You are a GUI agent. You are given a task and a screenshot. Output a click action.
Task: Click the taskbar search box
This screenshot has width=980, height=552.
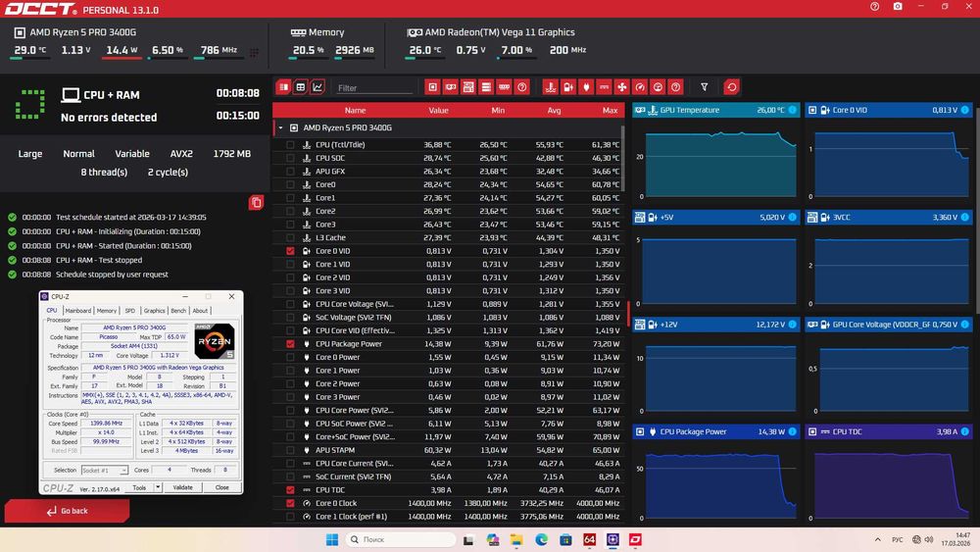pyautogui.click(x=401, y=539)
